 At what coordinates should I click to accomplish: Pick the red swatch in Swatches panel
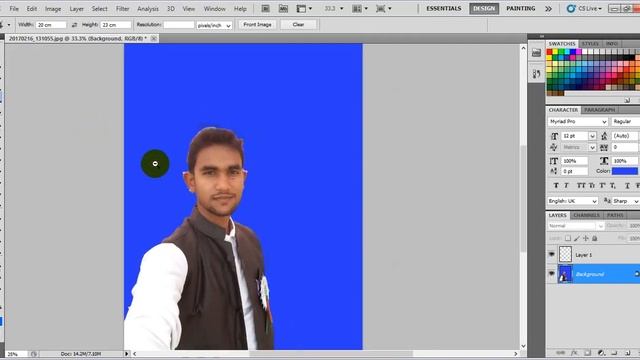[549, 52]
